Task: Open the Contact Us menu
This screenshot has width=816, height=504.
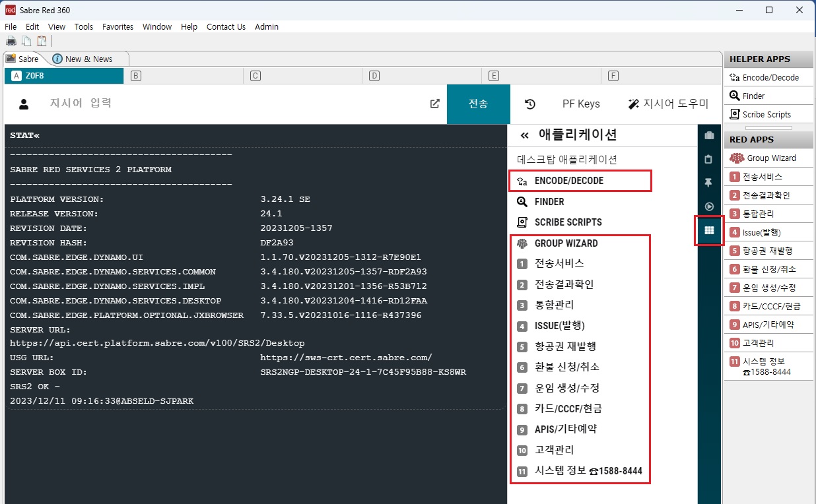Action: pos(226,27)
